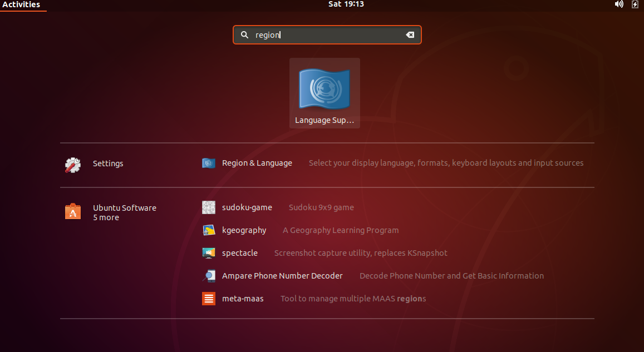Click 'Screenshot capture utility, replaces KSnapshot' description
The image size is (644, 352).
(361, 253)
